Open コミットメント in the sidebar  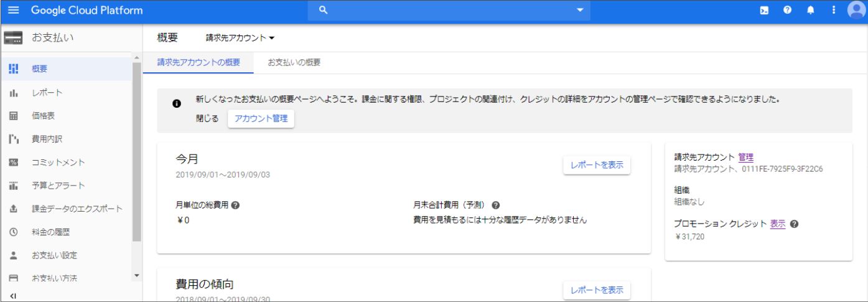pos(67,163)
